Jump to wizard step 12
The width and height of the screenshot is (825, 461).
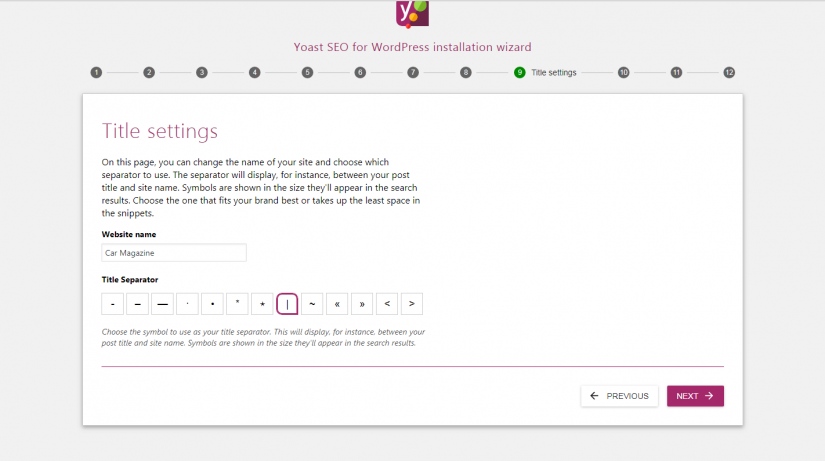(x=729, y=73)
